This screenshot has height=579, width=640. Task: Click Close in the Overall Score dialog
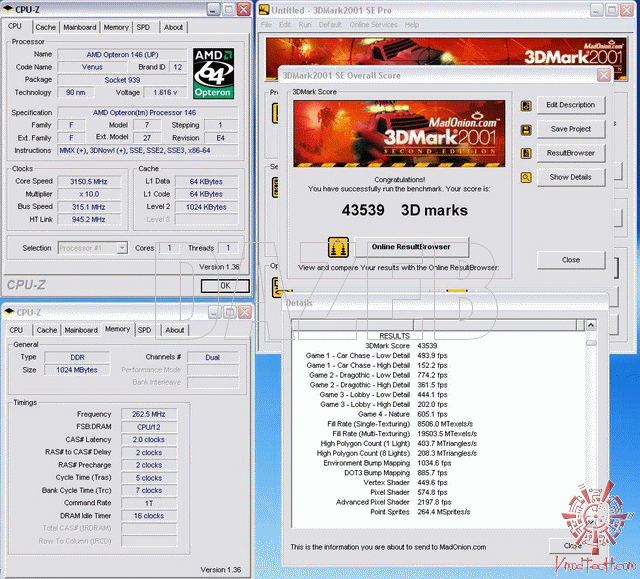coord(571,260)
